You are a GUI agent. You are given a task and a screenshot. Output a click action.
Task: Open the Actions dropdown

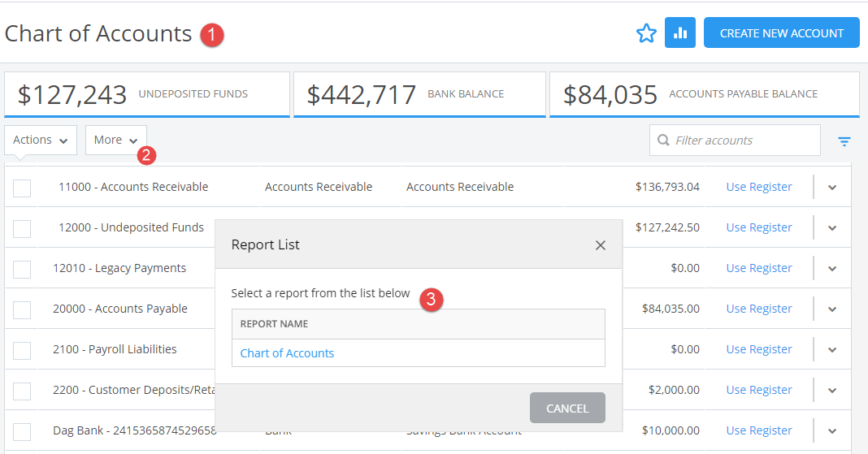[41, 140]
